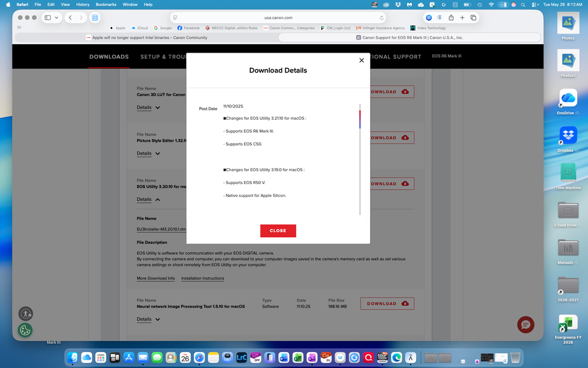Open the Facebook bookmark
The image size is (588, 368).
click(189, 28)
